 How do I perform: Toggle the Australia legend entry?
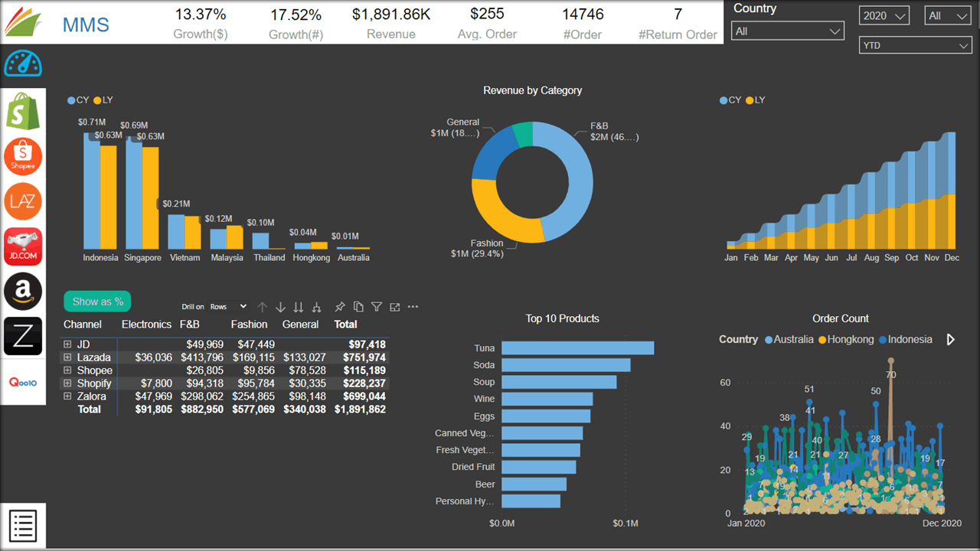pyautogui.click(x=789, y=339)
